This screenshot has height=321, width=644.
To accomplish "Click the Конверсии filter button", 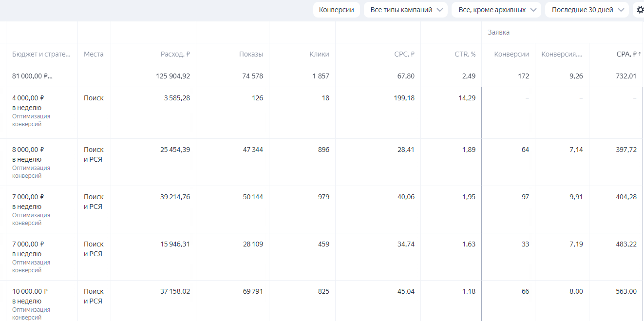I will click(336, 10).
